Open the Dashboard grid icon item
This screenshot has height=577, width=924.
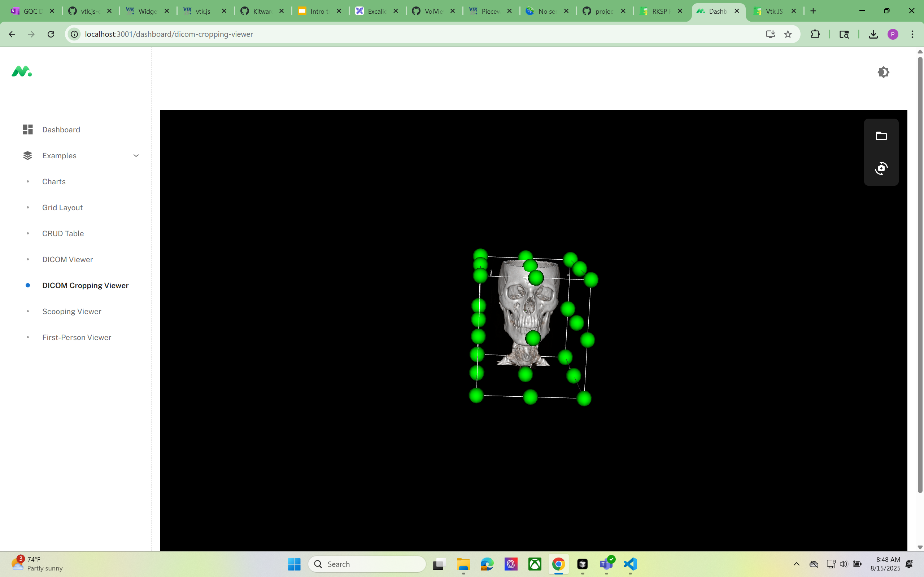27,130
